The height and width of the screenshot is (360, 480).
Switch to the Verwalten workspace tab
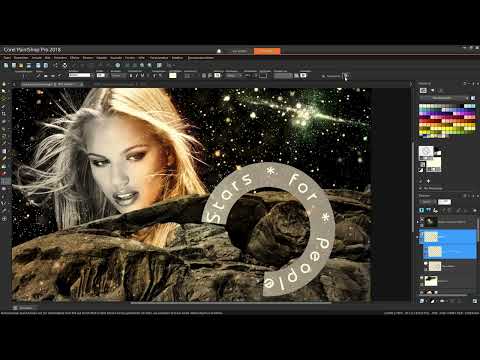(x=239, y=51)
